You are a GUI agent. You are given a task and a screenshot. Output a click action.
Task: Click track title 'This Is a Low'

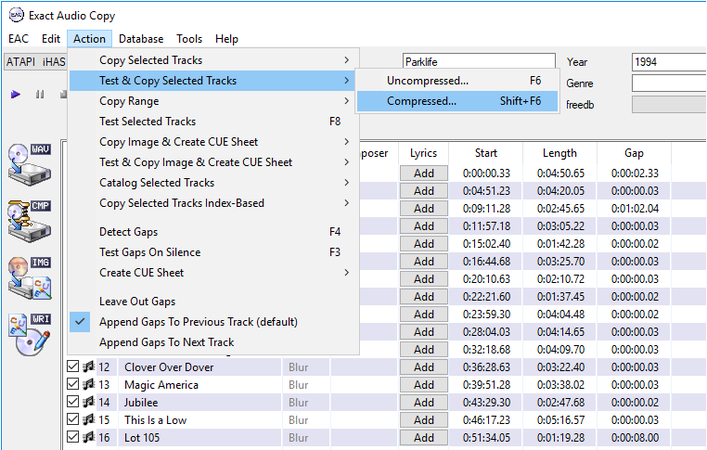156,420
